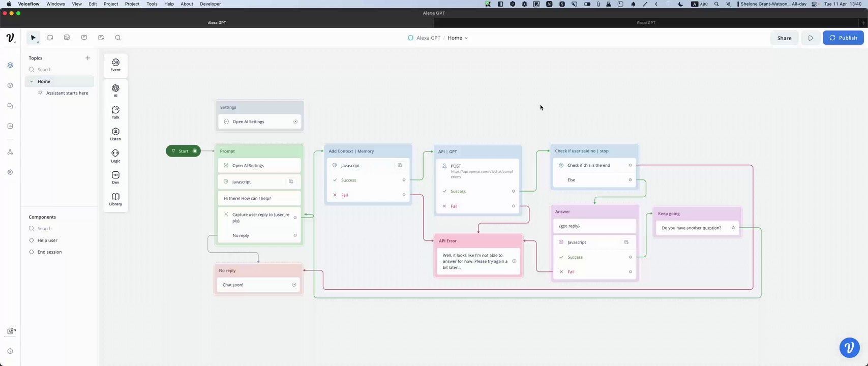
Task: Open the Windows menu
Action: click(55, 4)
